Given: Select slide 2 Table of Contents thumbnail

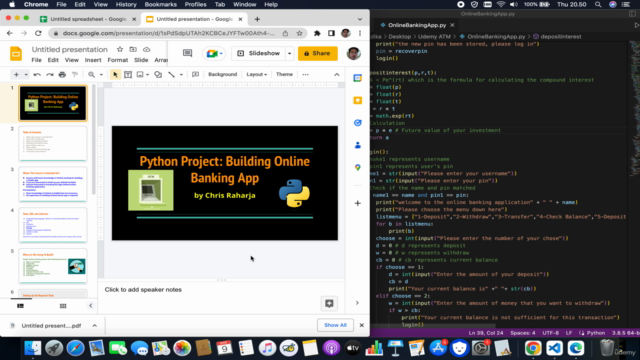Looking at the screenshot, I should (x=53, y=144).
